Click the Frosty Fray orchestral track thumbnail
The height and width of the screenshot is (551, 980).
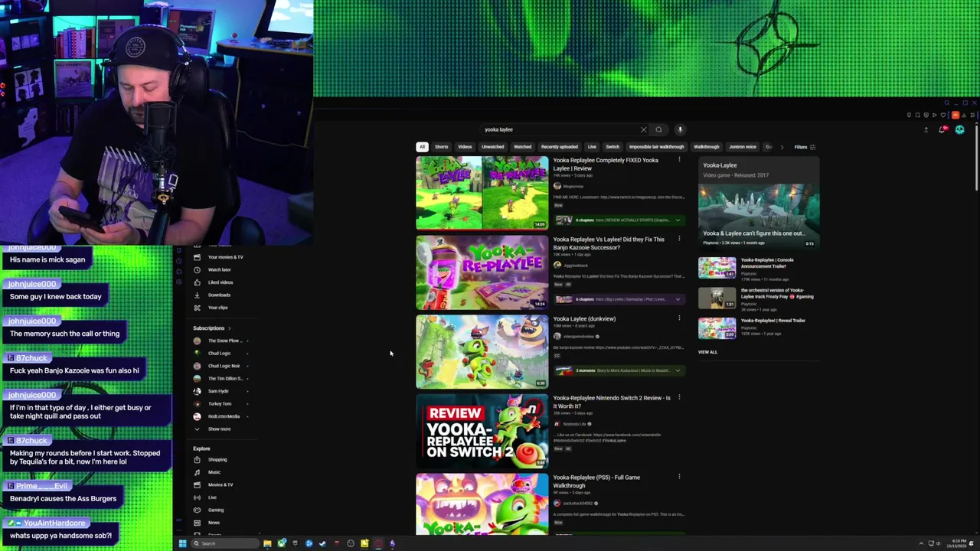click(717, 298)
